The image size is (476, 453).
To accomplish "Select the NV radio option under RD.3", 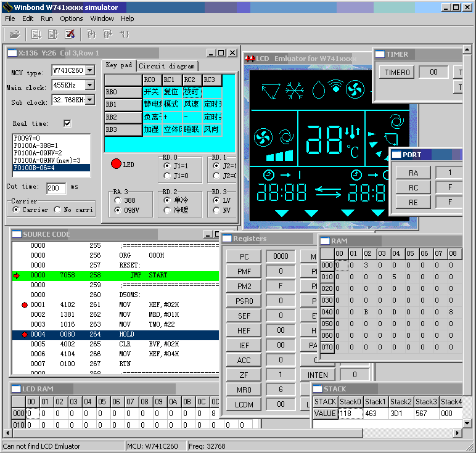I will 216,210.
